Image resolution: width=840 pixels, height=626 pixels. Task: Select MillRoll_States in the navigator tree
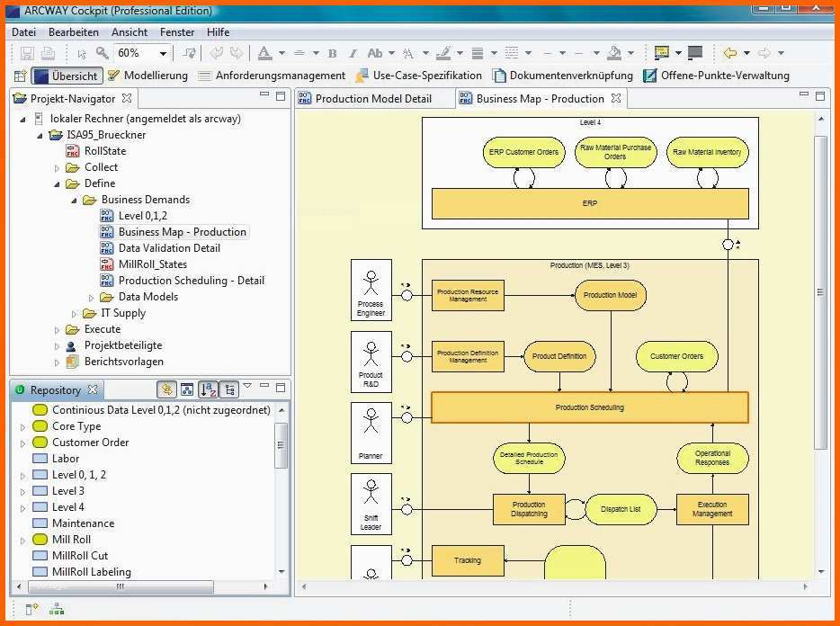click(x=153, y=264)
